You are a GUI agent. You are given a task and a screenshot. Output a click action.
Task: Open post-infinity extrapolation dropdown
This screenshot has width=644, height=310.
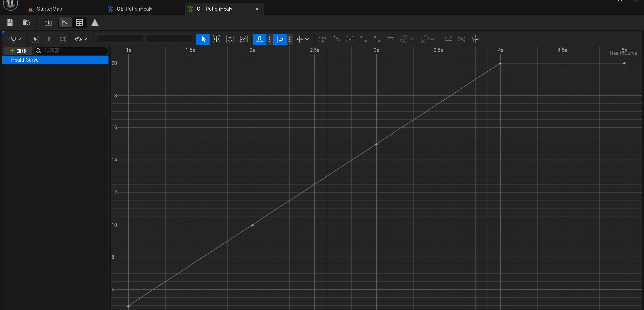[427, 39]
